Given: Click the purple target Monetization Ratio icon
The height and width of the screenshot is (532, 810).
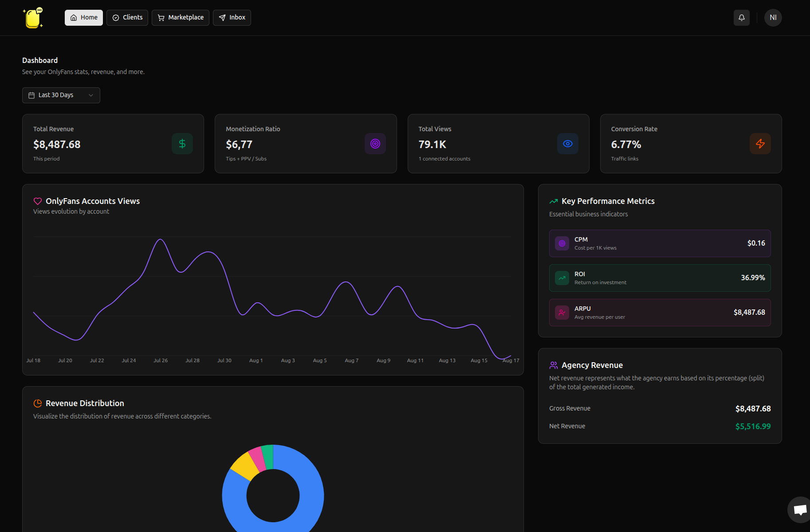Looking at the screenshot, I should point(375,144).
